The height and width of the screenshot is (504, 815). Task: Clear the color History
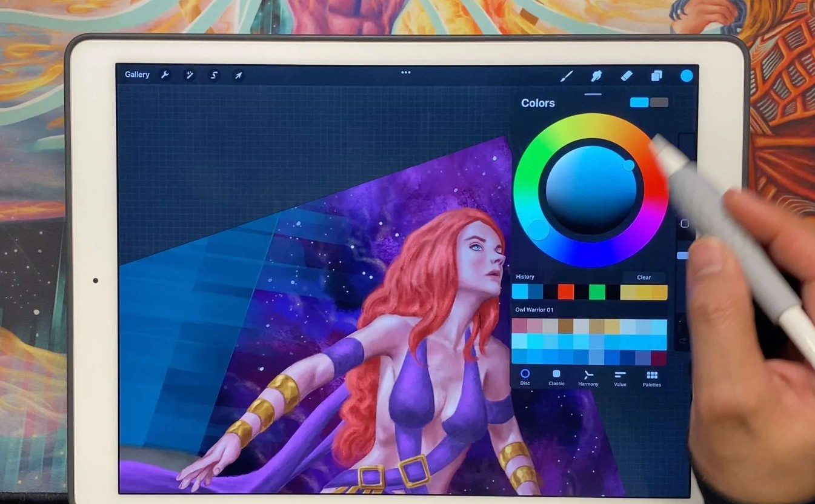click(x=644, y=277)
